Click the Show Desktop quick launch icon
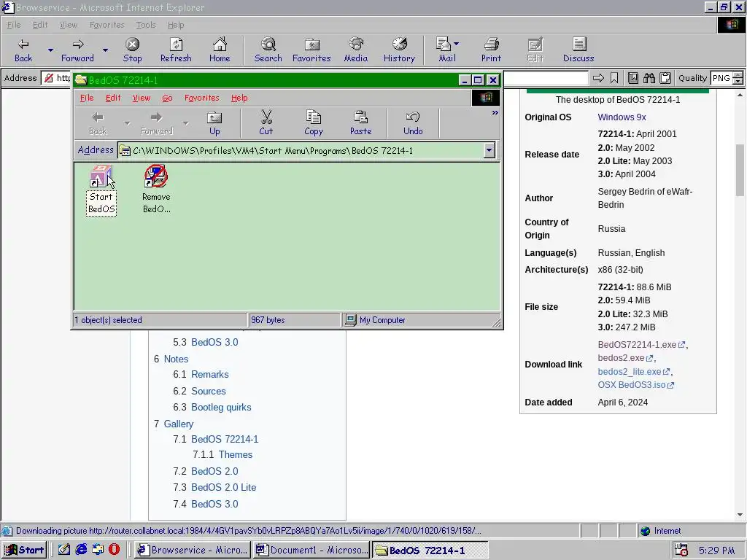The width and height of the screenshot is (747, 560). (64, 549)
